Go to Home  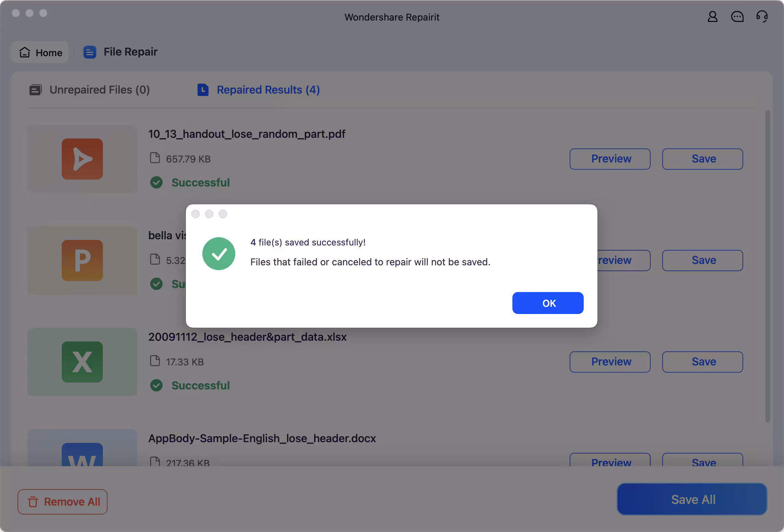point(40,52)
